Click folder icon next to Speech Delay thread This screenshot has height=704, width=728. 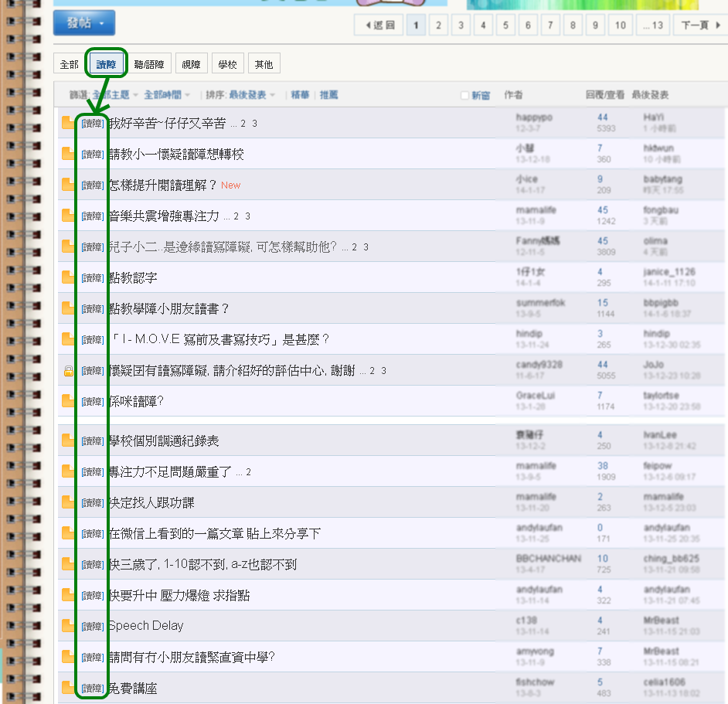pos(68,625)
